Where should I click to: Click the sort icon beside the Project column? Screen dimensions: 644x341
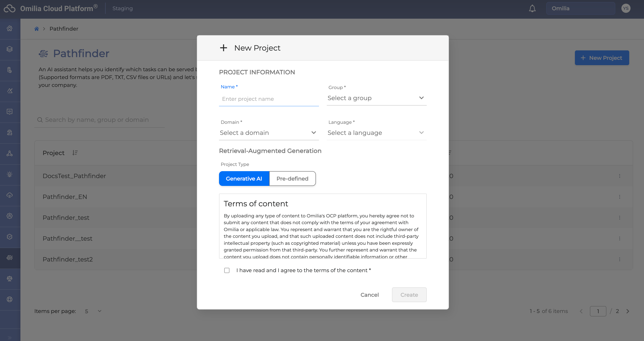[x=75, y=153]
